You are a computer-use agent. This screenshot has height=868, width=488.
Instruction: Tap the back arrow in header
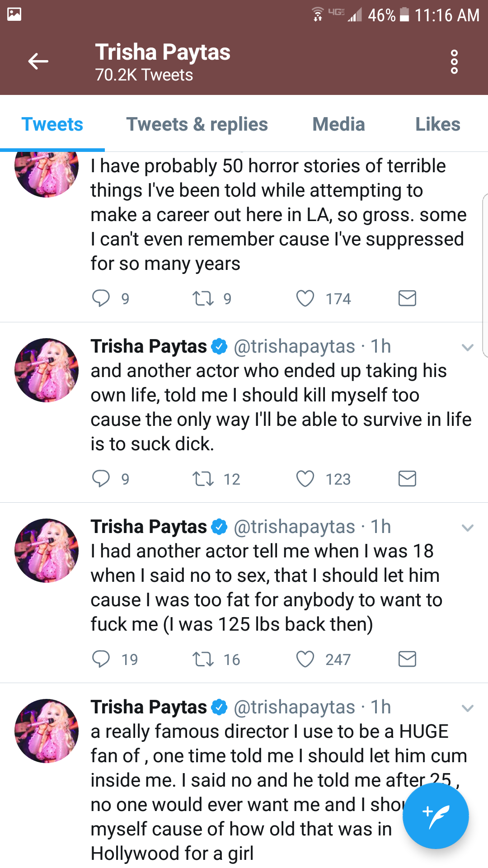coord(38,61)
